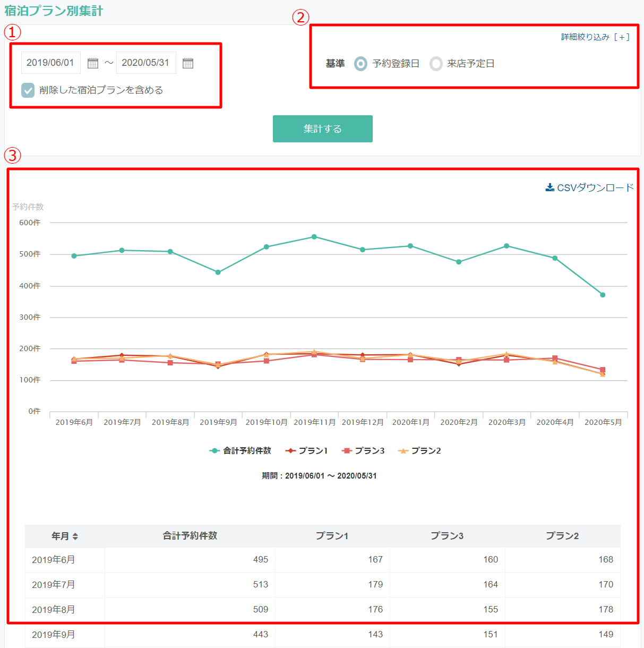Click the start date field 2019/06/01
Image resolution: width=644 pixels, height=648 pixels.
(50, 63)
